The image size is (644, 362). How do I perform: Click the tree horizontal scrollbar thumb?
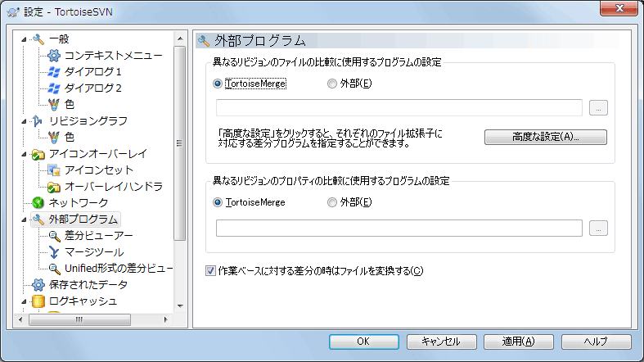tap(79, 319)
